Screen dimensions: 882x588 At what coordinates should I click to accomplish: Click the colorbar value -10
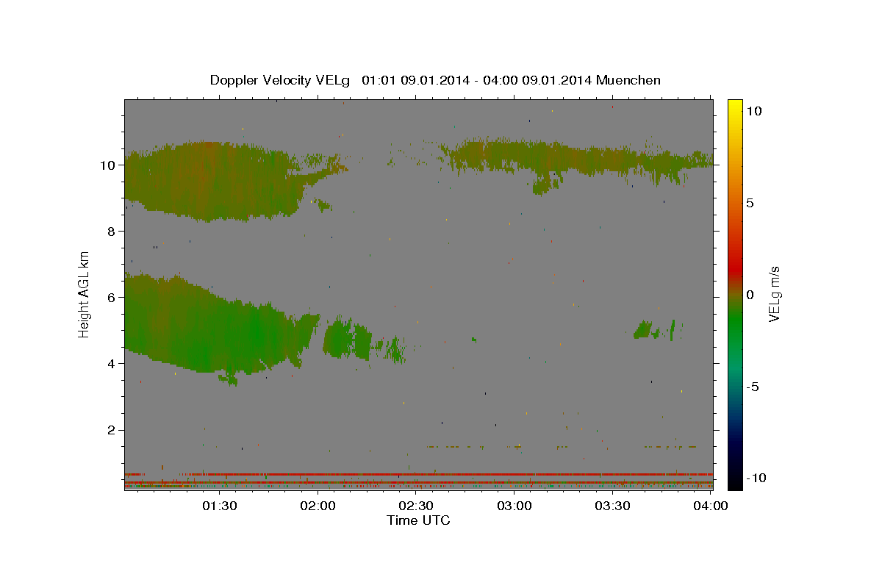[756, 478]
